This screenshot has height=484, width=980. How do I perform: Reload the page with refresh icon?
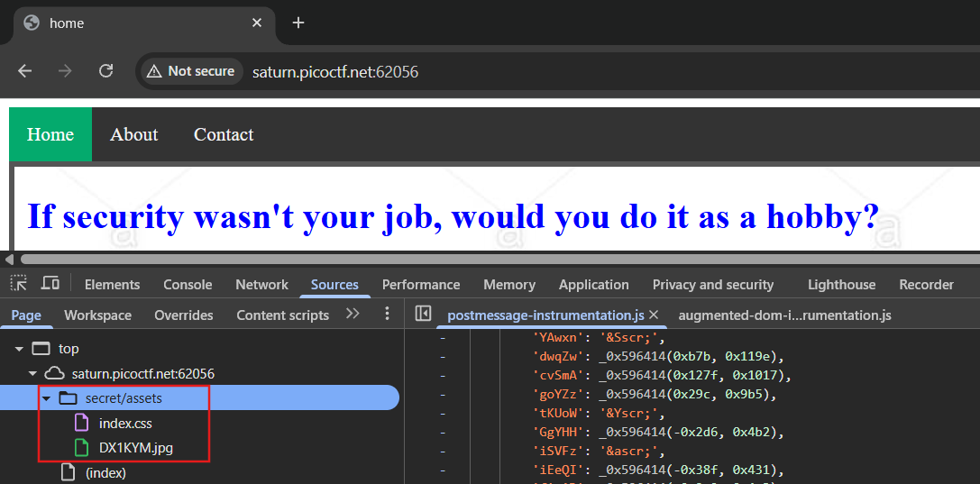(105, 71)
